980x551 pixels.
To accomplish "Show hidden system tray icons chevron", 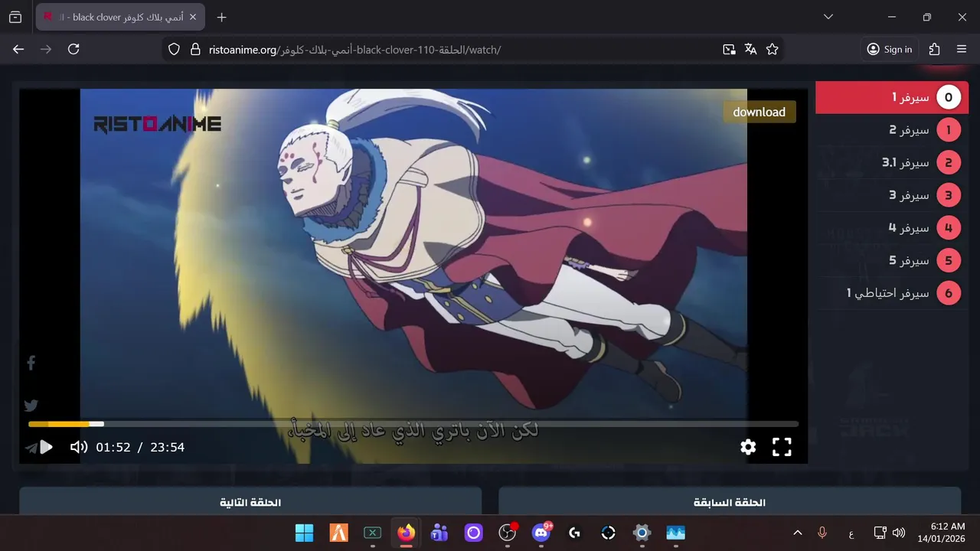I will pos(797,533).
